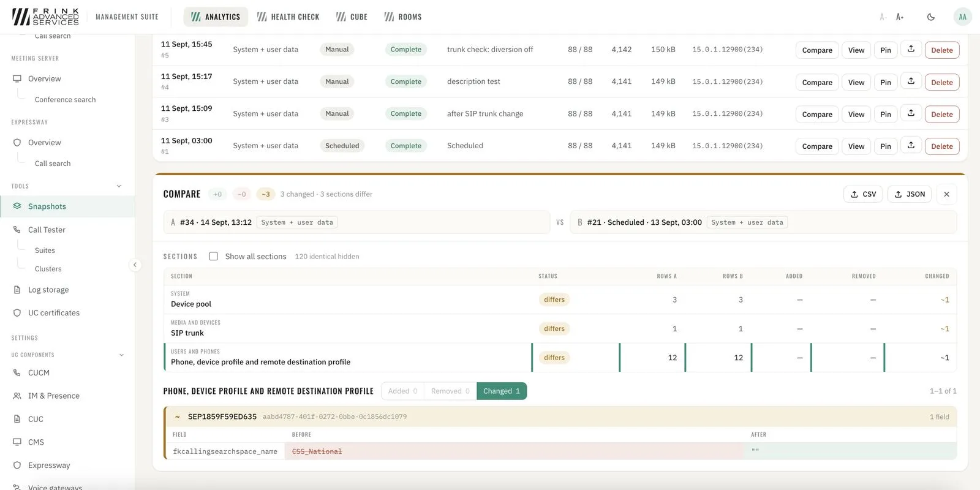Collapse the sidebar with the chevron handle

pyautogui.click(x=135, y=265)
